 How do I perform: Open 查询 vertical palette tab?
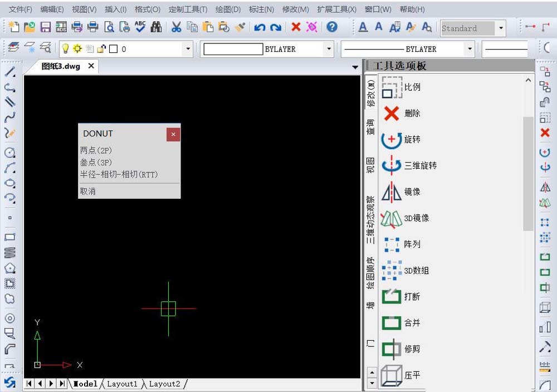[x=370, y=127]
